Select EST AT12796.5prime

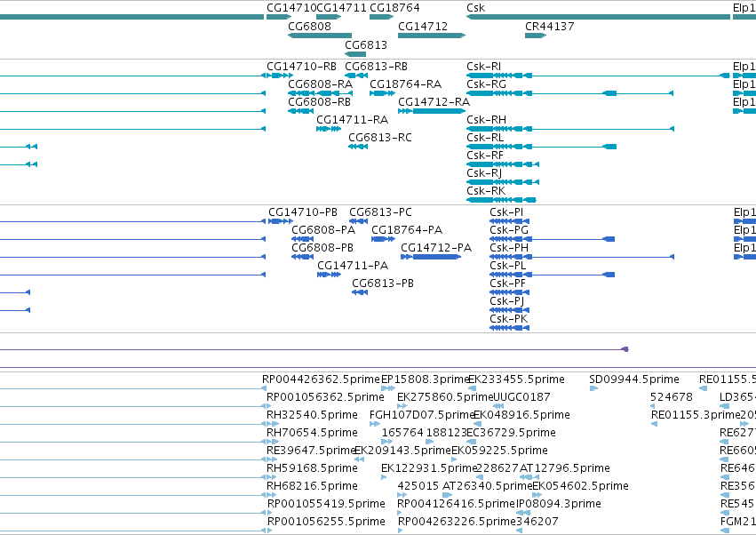coord(565,469)
